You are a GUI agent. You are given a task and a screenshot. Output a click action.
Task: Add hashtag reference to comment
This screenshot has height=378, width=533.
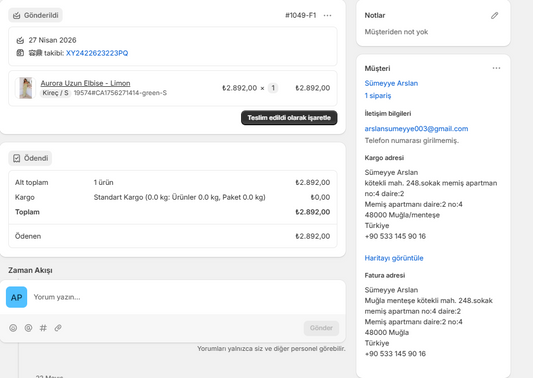coord(43,328)
